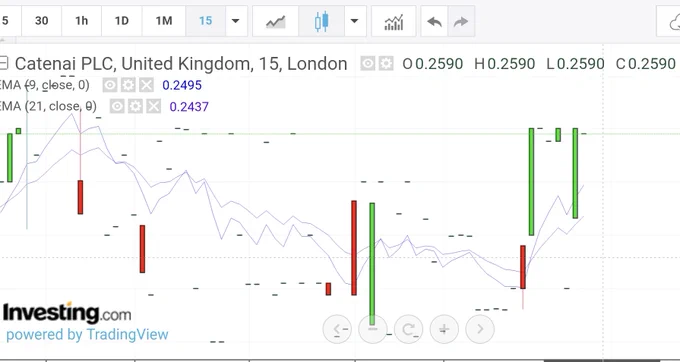
Task: Undo the last chart action
Action: [434, 21]
